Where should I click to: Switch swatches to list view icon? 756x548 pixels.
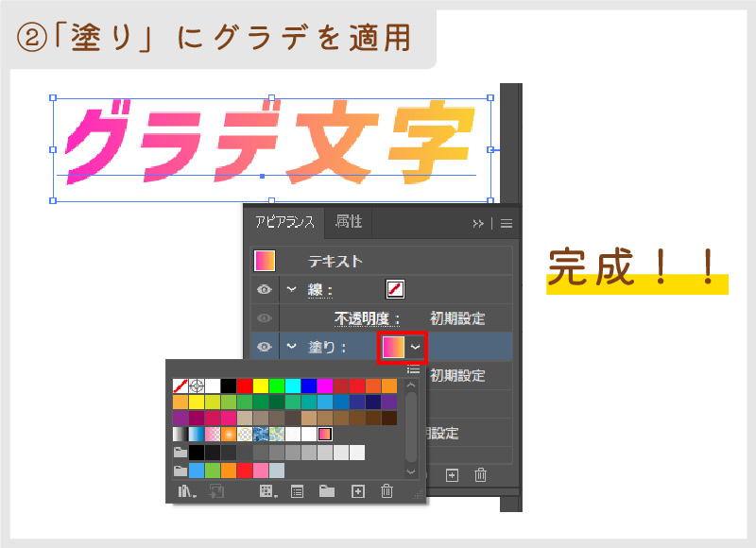[x=412, y=370]
